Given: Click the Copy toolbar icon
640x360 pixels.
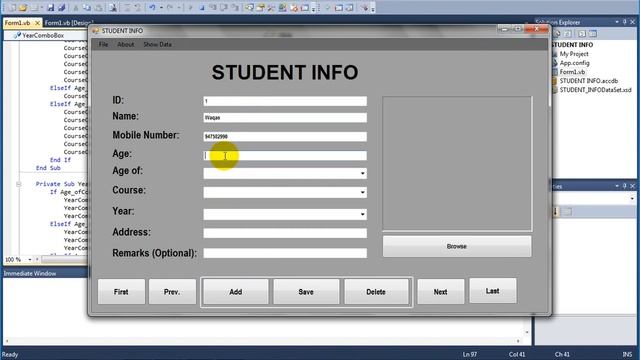Looking at the screenshot, I should [x=87, y=8].
